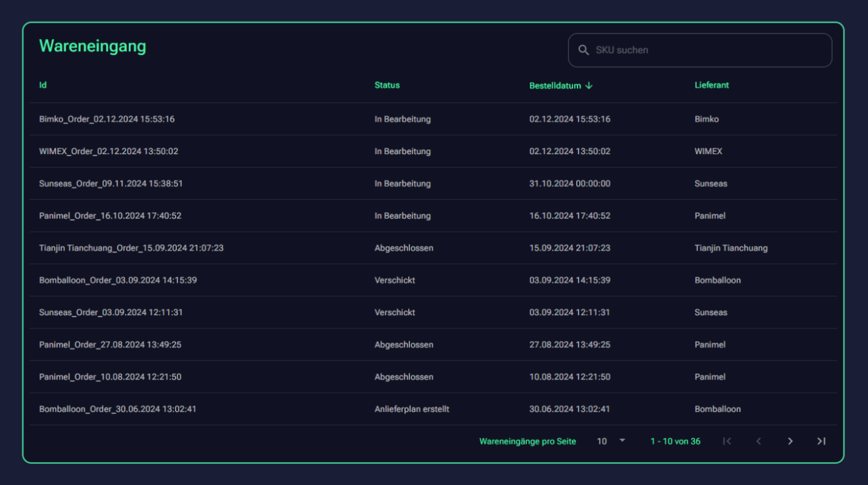Open Tianjin Tianchuang order row

pyautogui.click(x=131, y=248)
